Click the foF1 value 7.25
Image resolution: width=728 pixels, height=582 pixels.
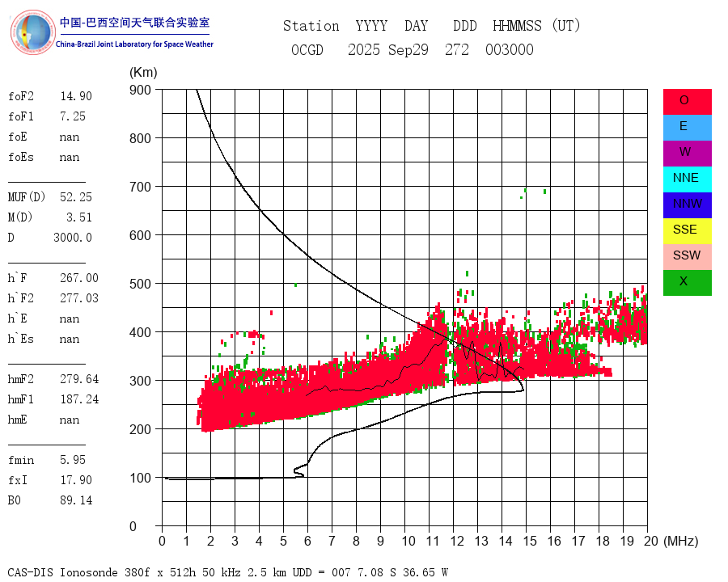pyautogui.click(x=73, y=116)
